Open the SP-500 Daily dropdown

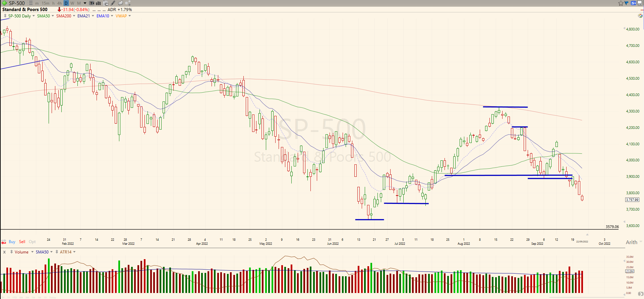[34, 16]
